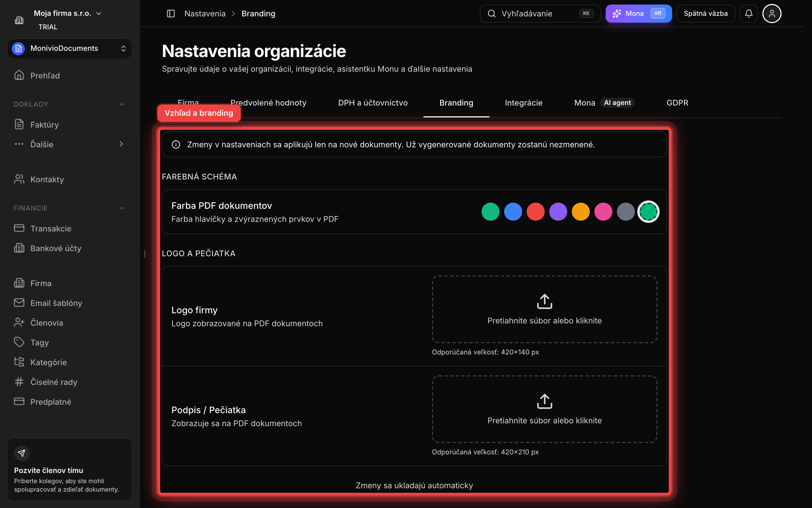Open Číselné rady in the sidebar
This screenshot has height=508, width=812.
point(69,382)
